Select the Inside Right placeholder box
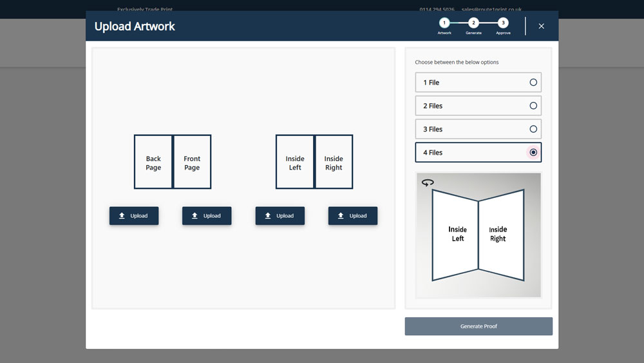This screenshot has height=363, width=644. [334, 162]
